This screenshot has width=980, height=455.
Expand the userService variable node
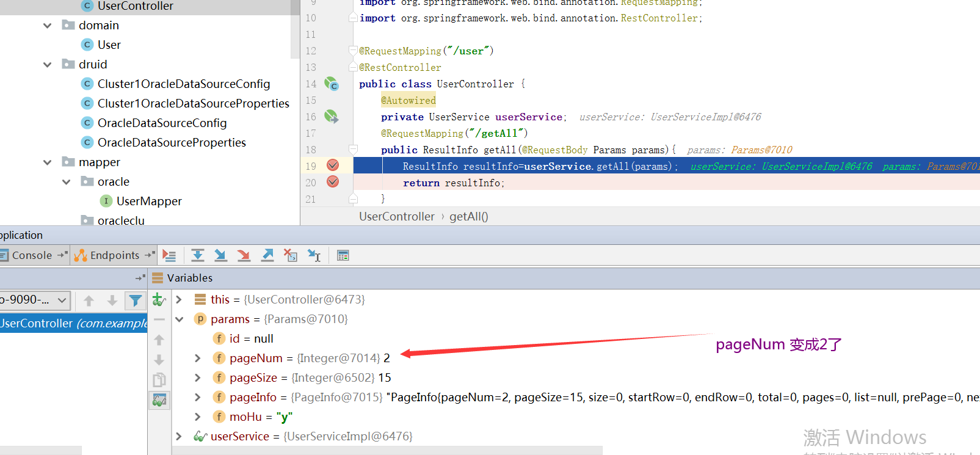coord(178,436)
